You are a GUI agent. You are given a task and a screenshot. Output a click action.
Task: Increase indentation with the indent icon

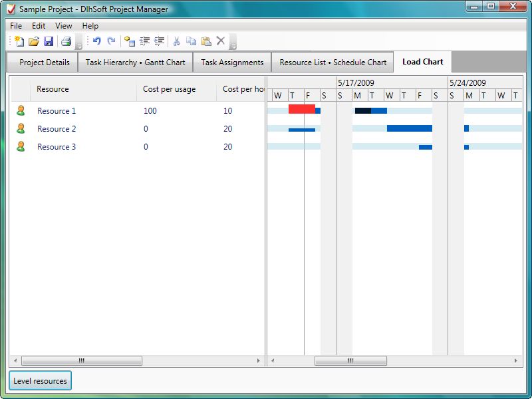click(159, 41)
